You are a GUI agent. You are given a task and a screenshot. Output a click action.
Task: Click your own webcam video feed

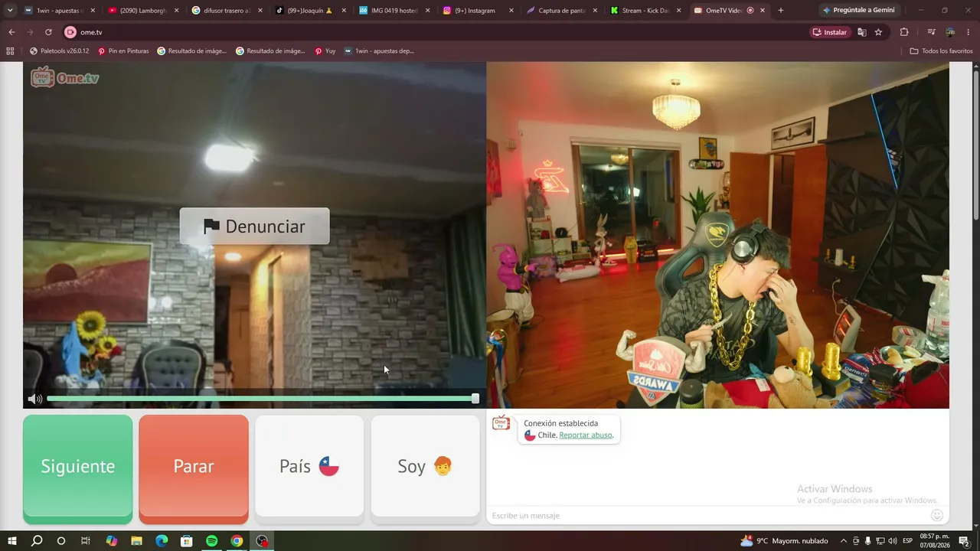click(718, 236)
